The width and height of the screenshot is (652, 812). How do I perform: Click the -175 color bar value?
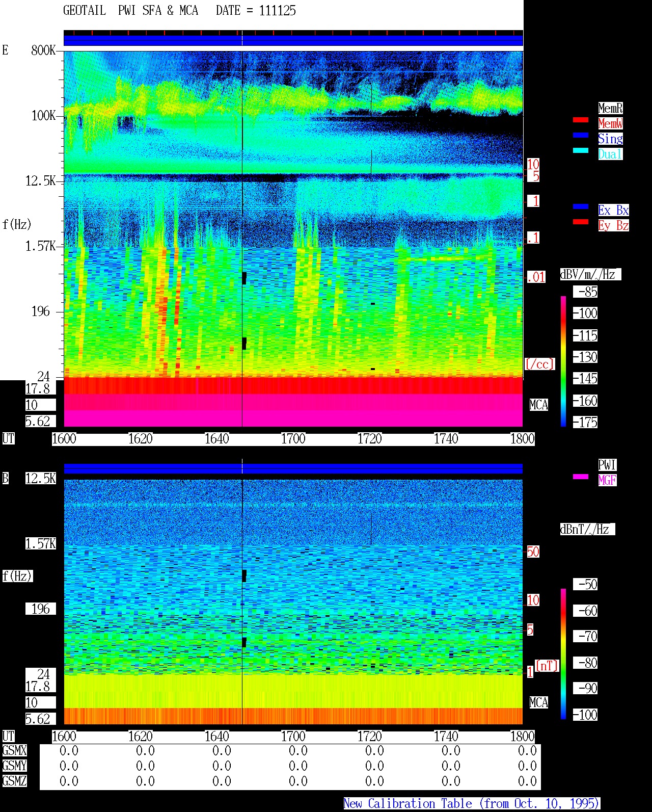pyautogui.click(x=585, y=422)
